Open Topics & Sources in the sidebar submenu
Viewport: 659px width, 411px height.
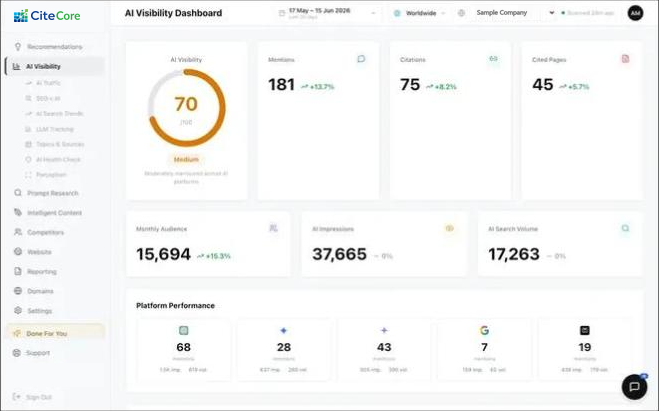55,144
